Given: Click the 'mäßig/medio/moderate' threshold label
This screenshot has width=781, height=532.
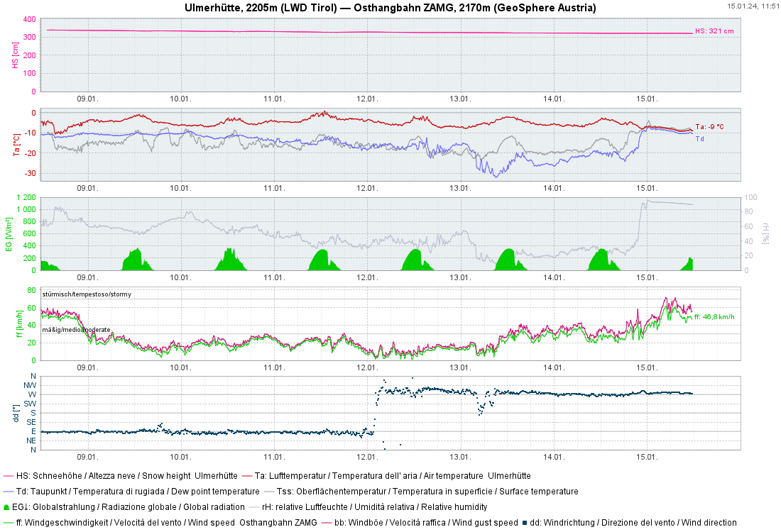Looking at the screenshot, I should click(76, 330).
